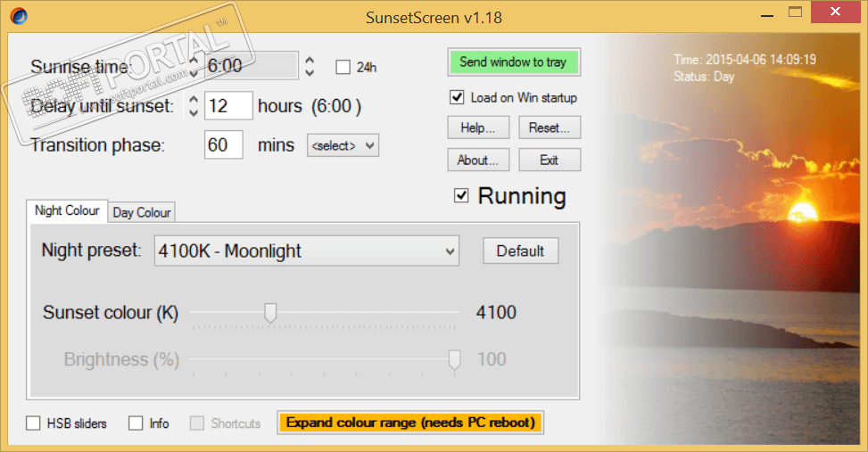Click the Sunrise time 6:00 field
Image resolution: width=868 pixels, height=452 pixels.
(252, 66)
